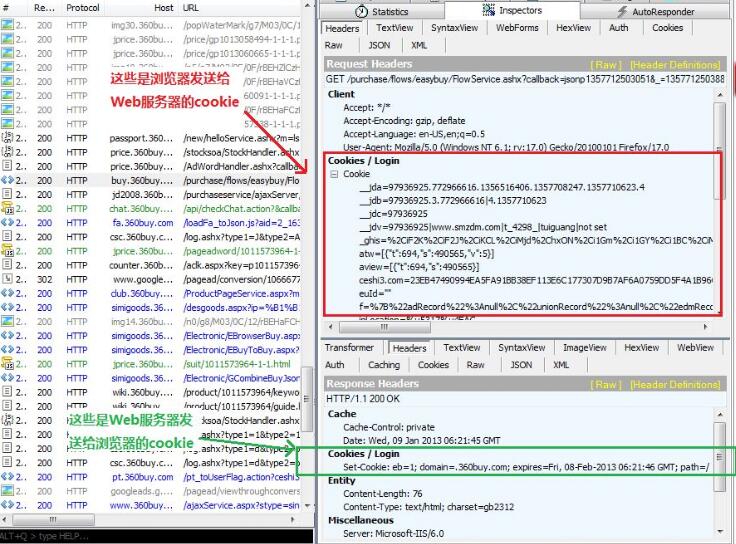Select the buy.360buy session row icon
736x544 pixels.
pyautogui.click(x=7, y=180)
